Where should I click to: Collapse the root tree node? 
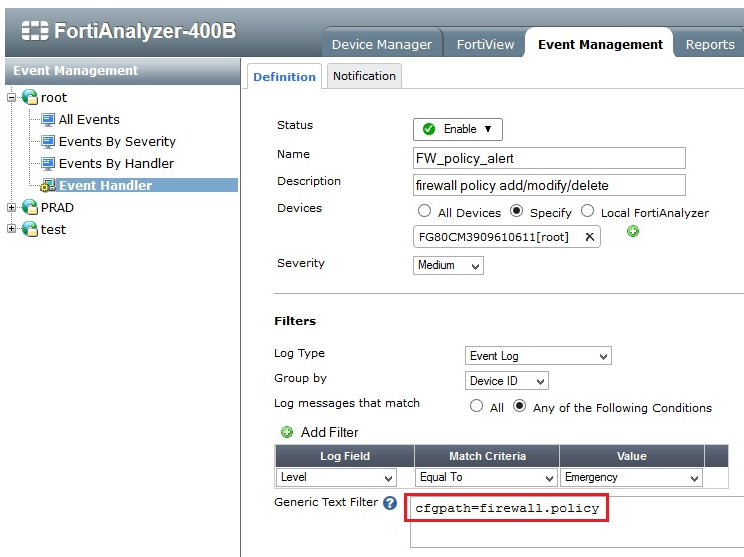(11, 98)
